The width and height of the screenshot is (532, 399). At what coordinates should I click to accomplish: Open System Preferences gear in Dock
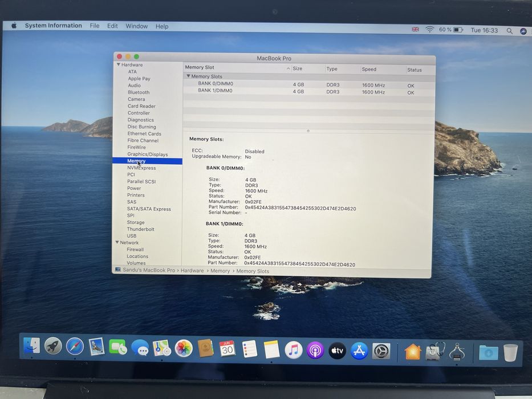coord(381,352)
